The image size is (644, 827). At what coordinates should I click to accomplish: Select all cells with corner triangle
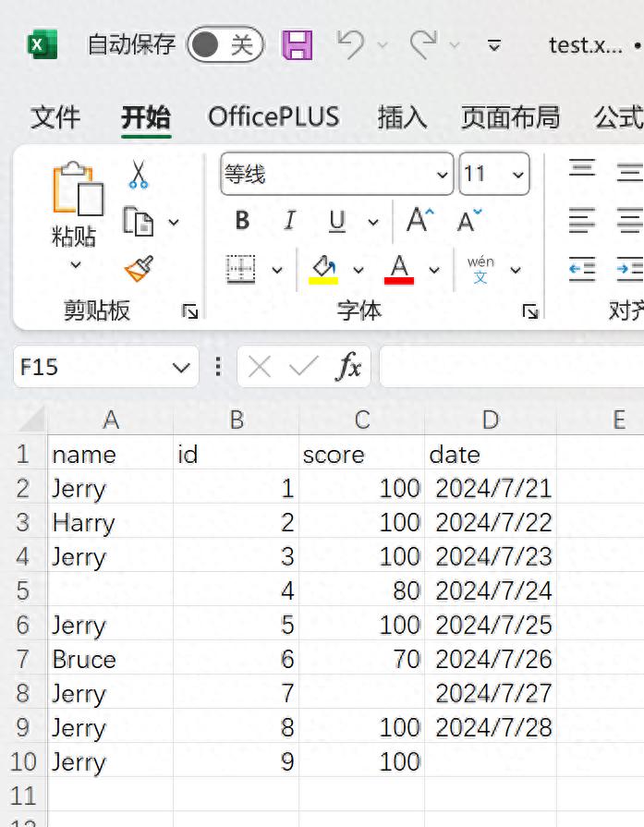31,420
